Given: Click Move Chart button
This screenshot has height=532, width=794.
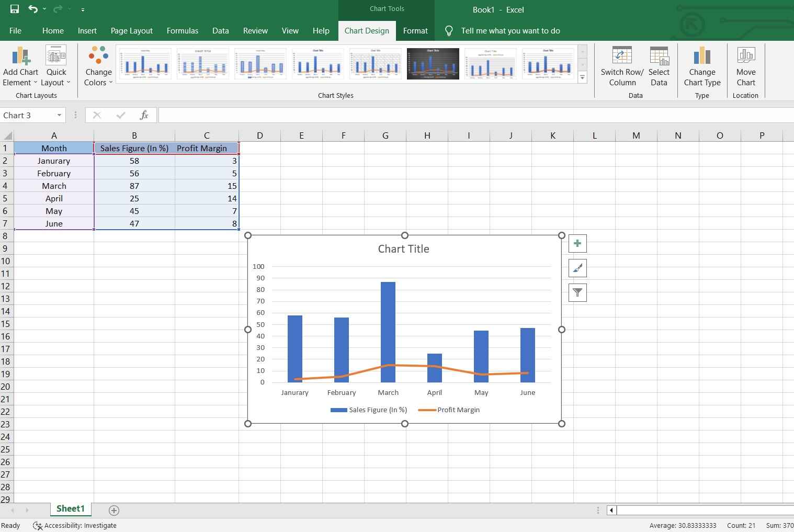Looking at the screenshot, I should click(746, 66).
